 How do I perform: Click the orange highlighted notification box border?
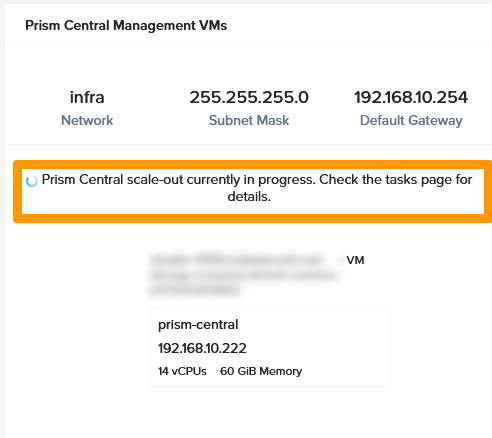coord(252,165)
